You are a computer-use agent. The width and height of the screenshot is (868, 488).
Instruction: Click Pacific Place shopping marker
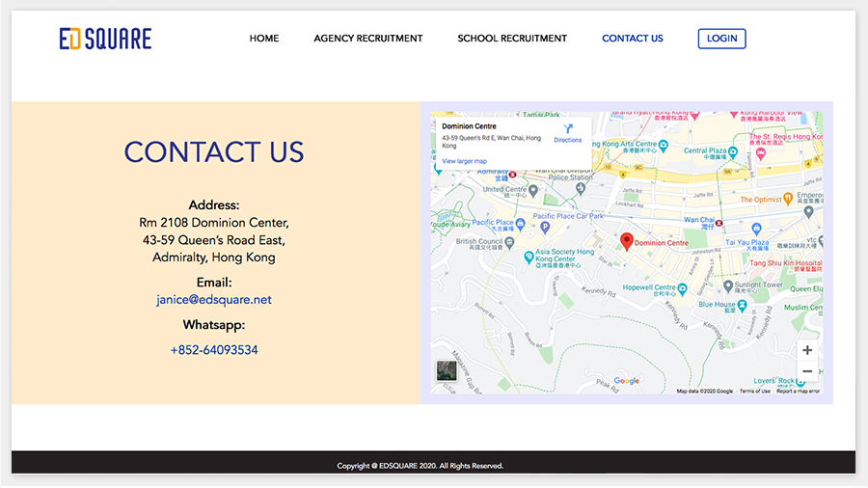(x=520, y=224)
